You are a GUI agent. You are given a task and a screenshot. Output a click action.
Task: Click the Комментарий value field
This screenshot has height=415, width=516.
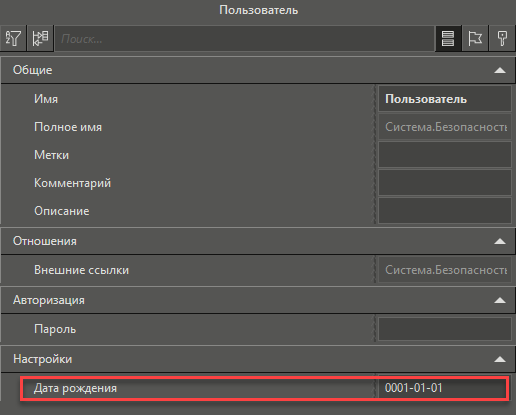point(445,183)
